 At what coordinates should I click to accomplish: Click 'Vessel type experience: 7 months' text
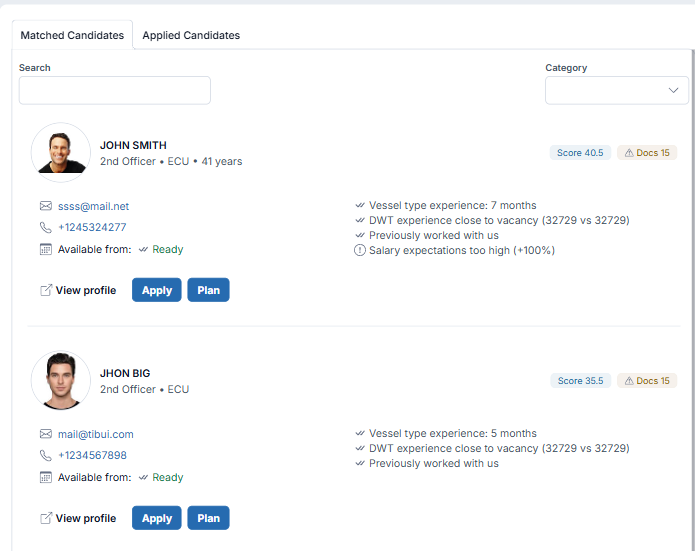tap(453, 205)
